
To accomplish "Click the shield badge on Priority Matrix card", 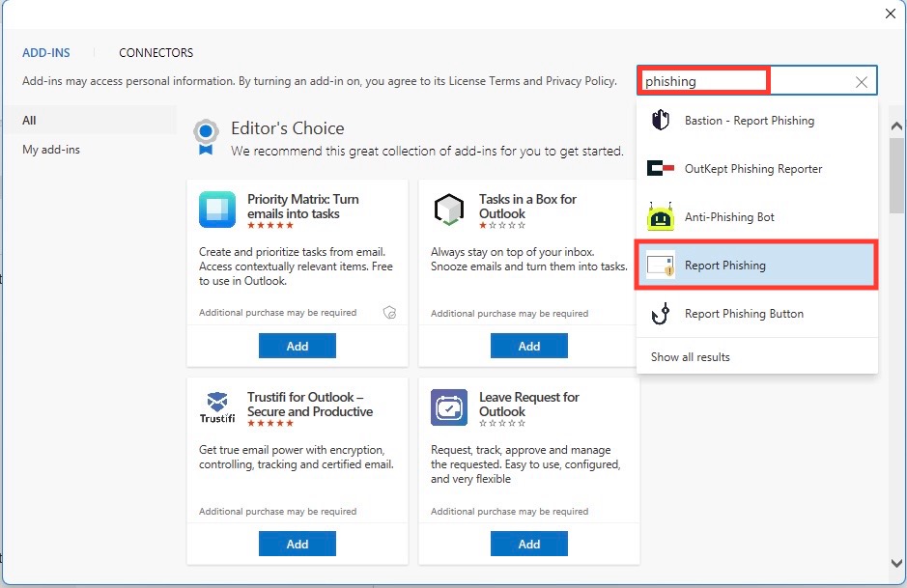I will [x=390, y=313].
